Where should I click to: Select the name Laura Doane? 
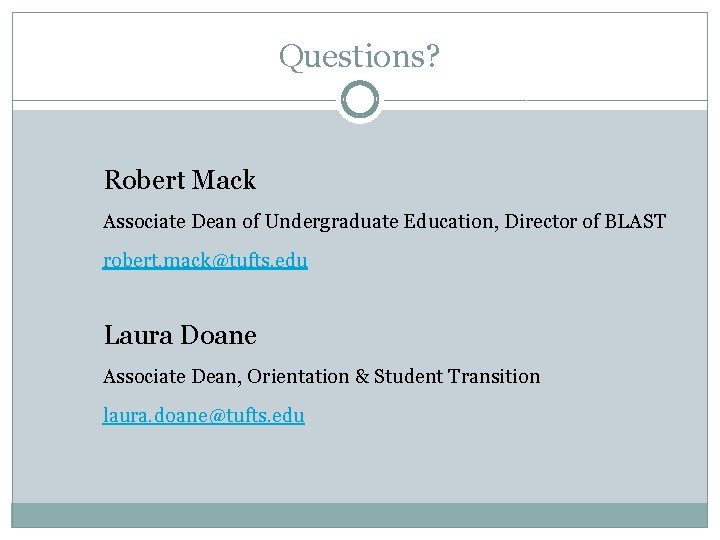click(x=180, y=335)
